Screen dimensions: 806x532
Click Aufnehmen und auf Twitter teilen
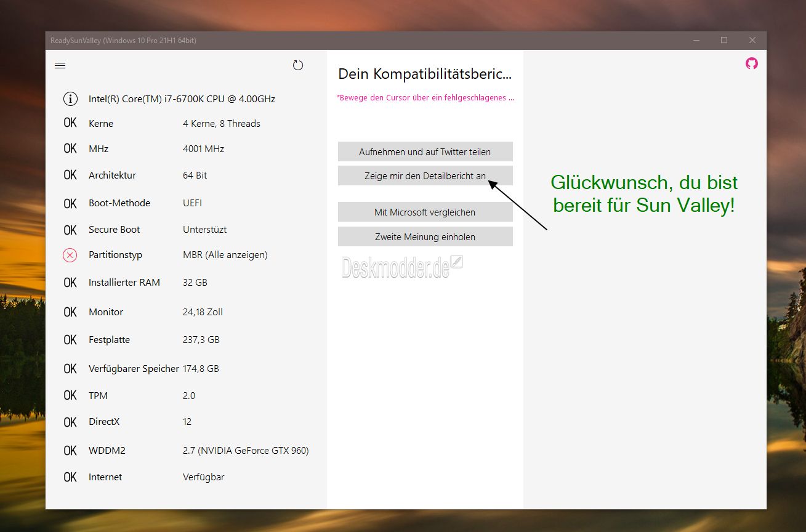point(425,151)
